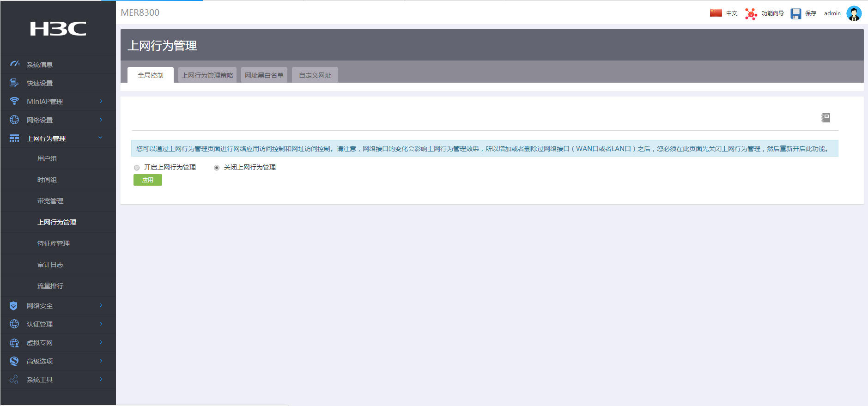Viewport: 868px width, 406px height.
Task: Switch to 网址黑白名单 tab
Action: click(264, 75)
